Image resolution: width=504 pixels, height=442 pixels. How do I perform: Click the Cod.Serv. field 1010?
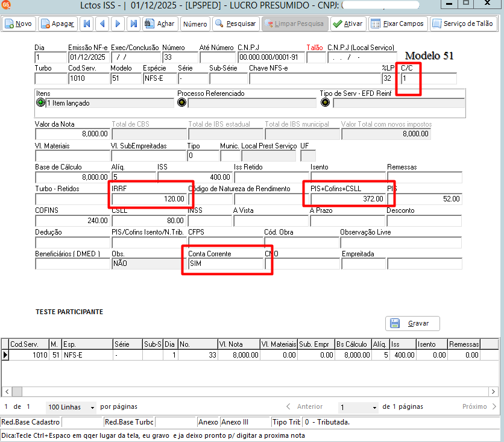(89, 78)
